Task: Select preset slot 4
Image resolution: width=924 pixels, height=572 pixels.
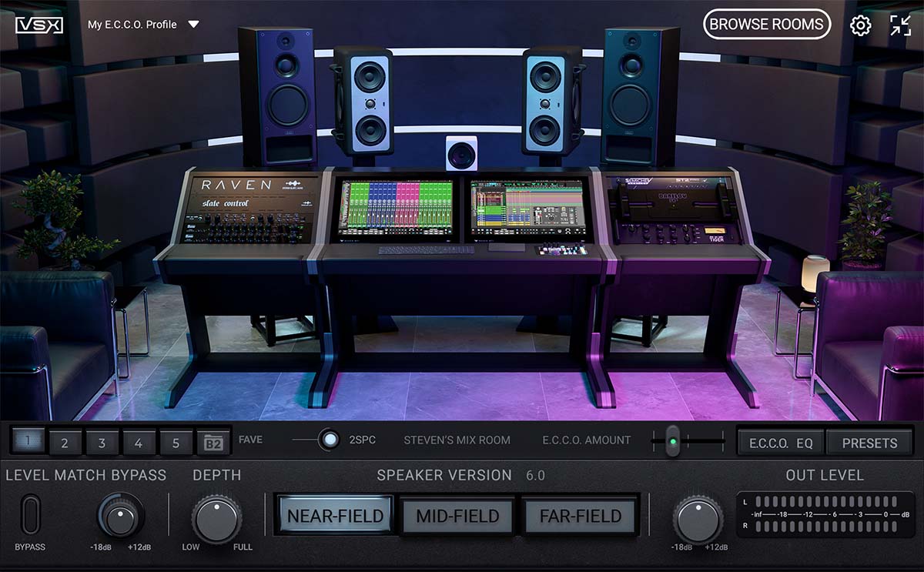Action: 139,442
